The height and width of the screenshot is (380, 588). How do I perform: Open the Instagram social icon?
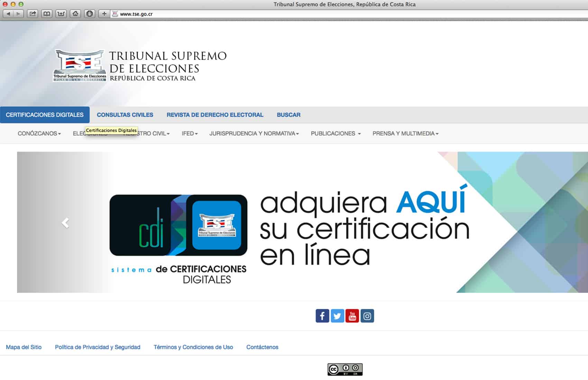367,316
